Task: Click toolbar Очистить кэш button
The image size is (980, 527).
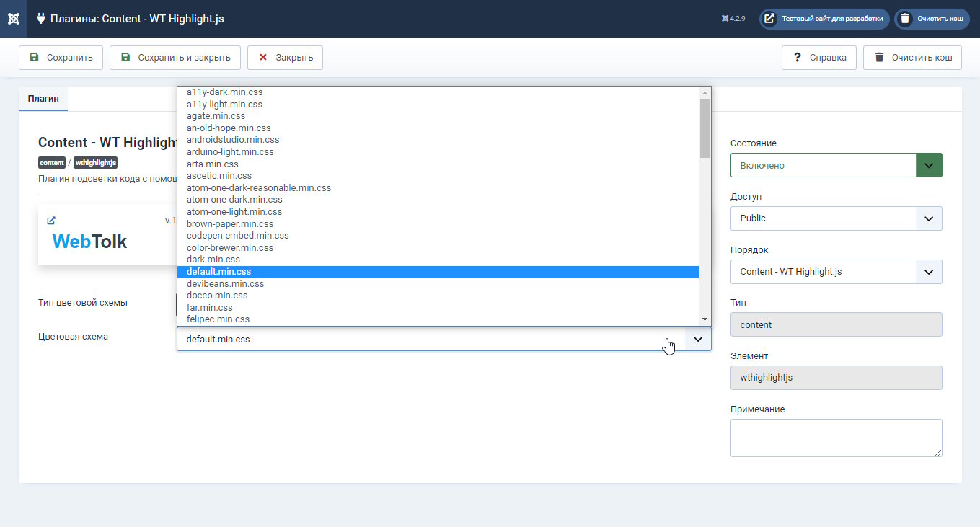Action: (x=912, y=58)
